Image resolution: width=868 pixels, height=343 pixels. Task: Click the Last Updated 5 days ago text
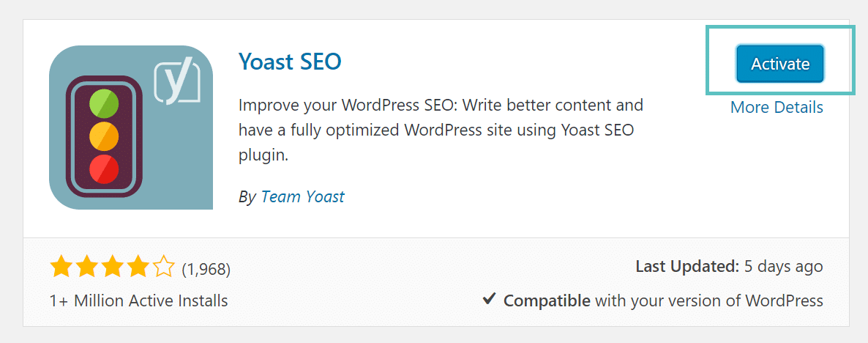tap(729, 267)
